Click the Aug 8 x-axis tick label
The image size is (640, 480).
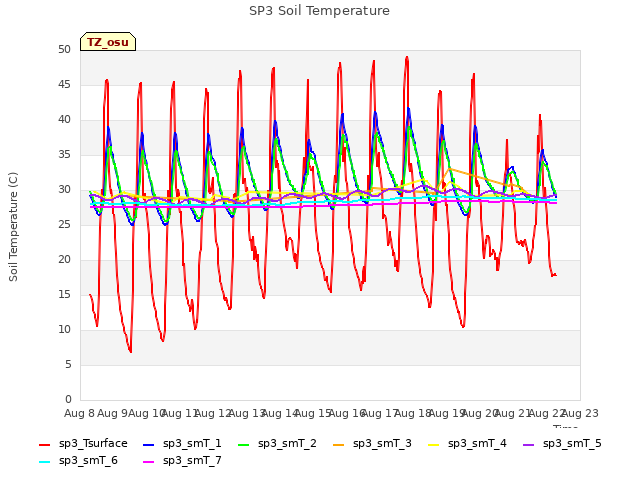click(x=79, y=413)
